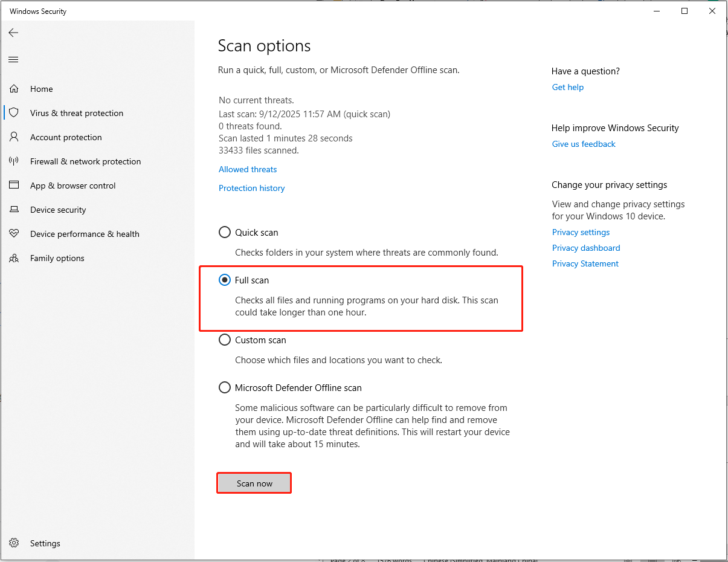Viewport: 728px width, 562px height.
Task: Choose Microsoft Defender Offline scan option
Action: pos(224,387)
